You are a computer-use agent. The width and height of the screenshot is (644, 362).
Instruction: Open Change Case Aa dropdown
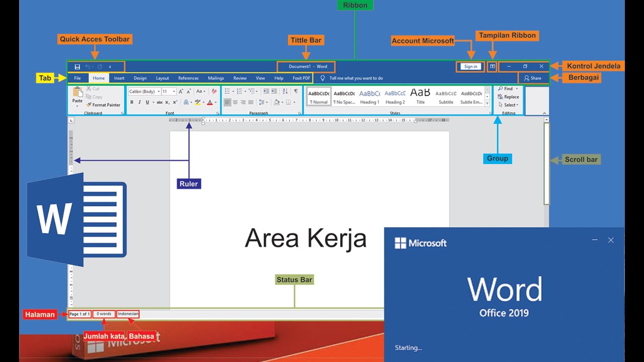pyautogui.click(x=201, y=92)
